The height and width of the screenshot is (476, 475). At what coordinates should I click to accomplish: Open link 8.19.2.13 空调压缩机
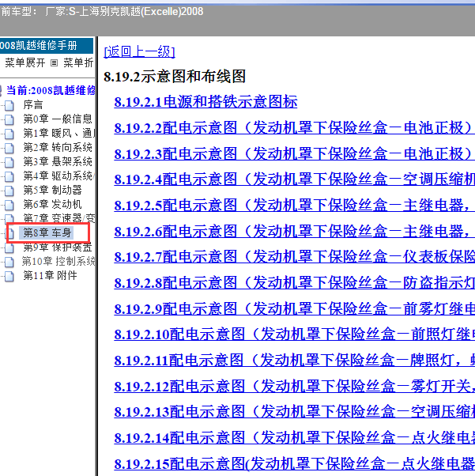coord(295,412)
